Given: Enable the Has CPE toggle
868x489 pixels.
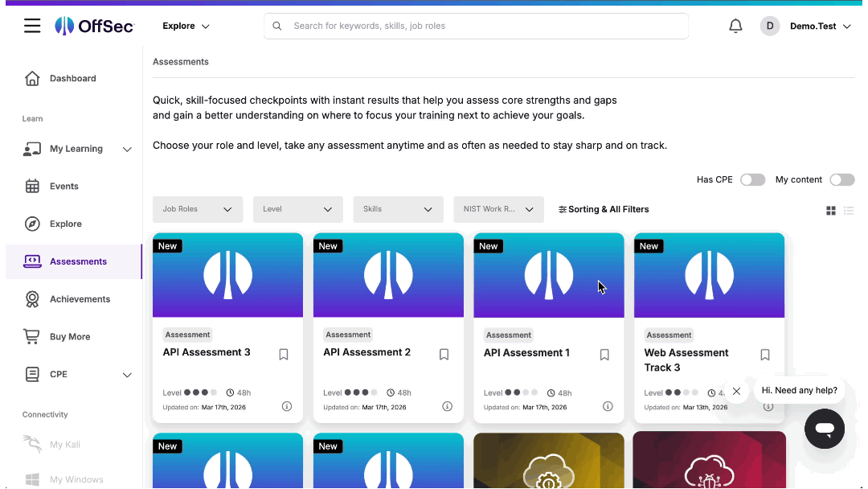Looking at the screenshot, I should tap(752, 179).
